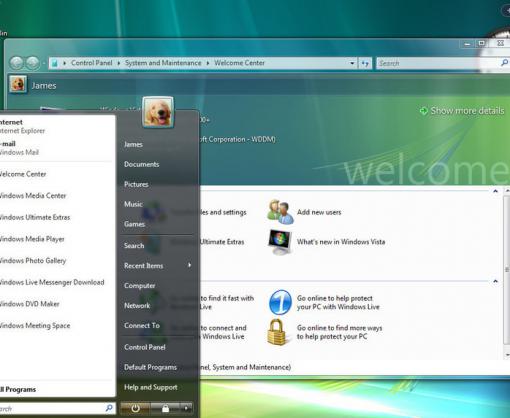
Task: Click the Start menu lock button
Action: 165,408
